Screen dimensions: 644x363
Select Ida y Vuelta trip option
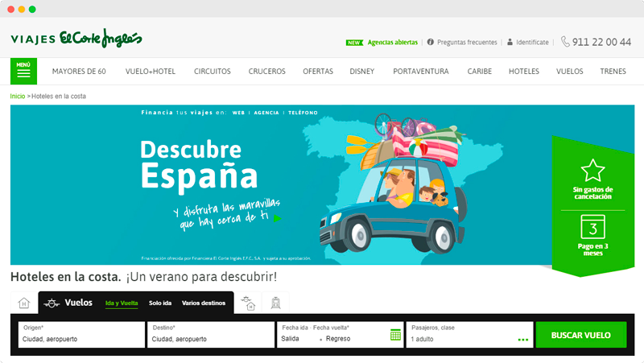click(122, 303)
